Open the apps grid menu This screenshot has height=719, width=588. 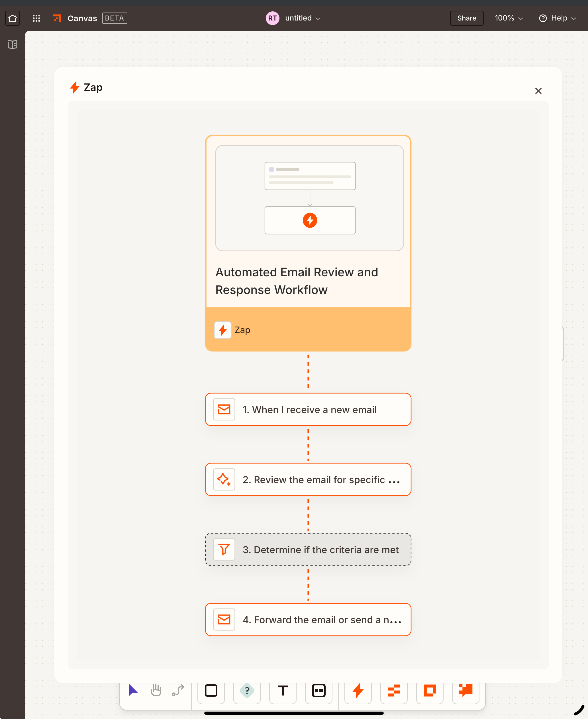(x=36, y=18)
